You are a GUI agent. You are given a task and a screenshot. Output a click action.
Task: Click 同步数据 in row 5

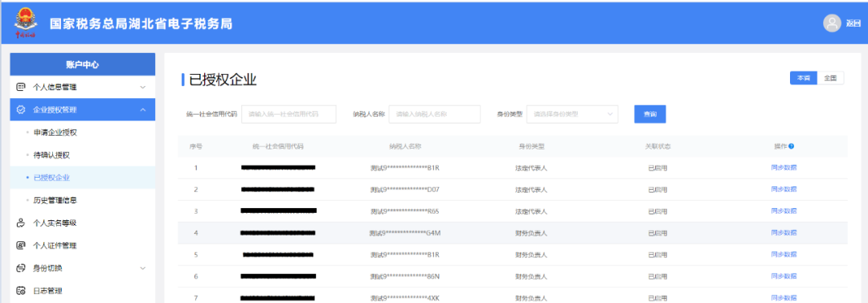coord(784,254)
